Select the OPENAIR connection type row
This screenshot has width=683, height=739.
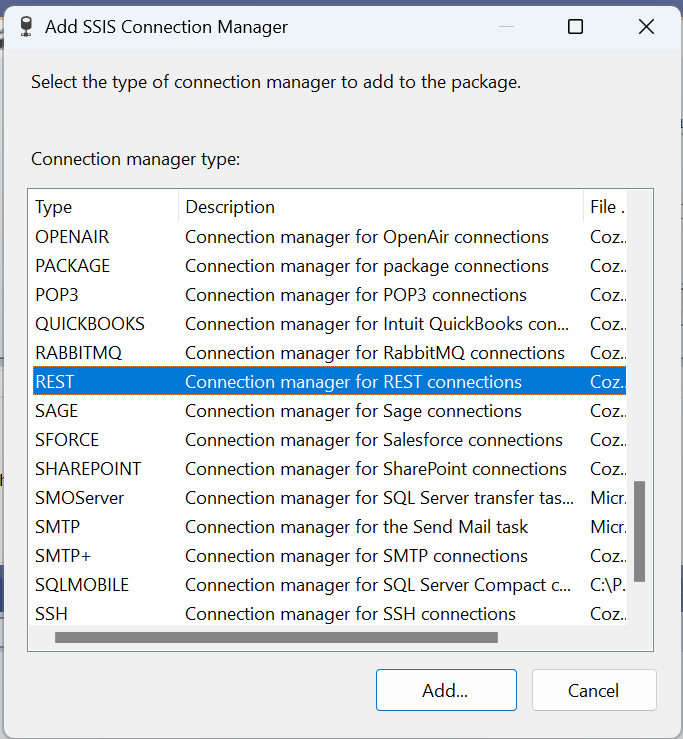tap(72, 237)
